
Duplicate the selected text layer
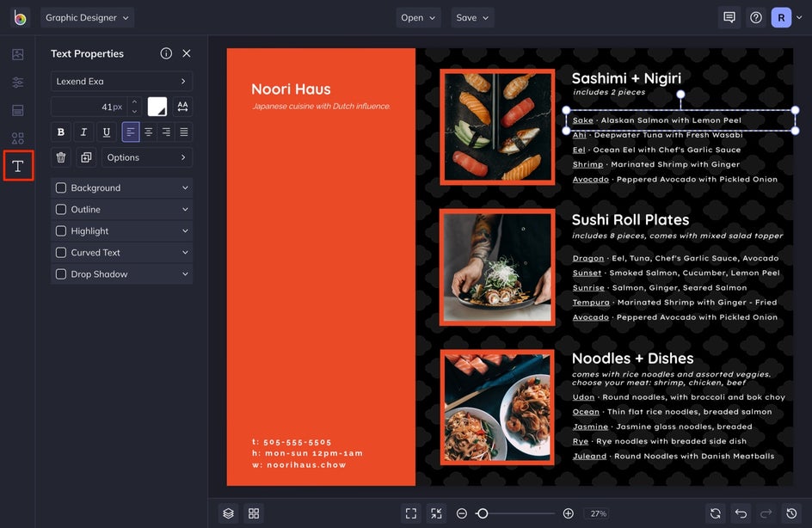coord(86,157)
